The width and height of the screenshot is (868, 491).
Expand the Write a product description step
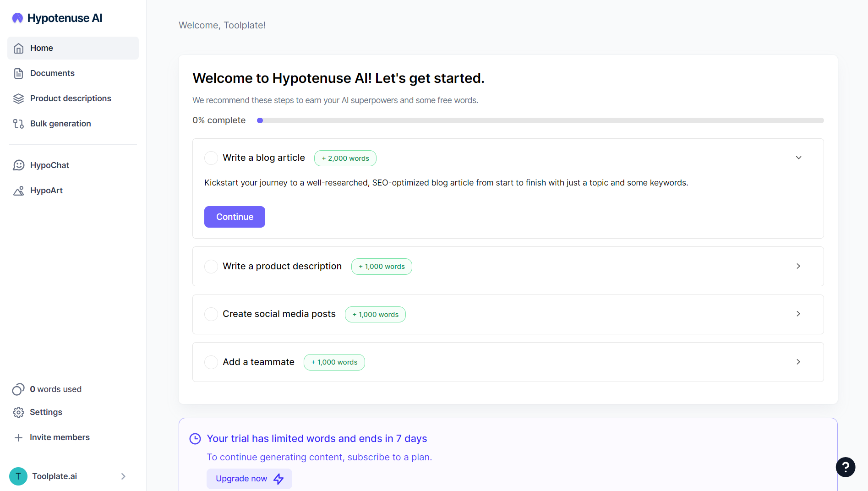(x=798, y=266)
